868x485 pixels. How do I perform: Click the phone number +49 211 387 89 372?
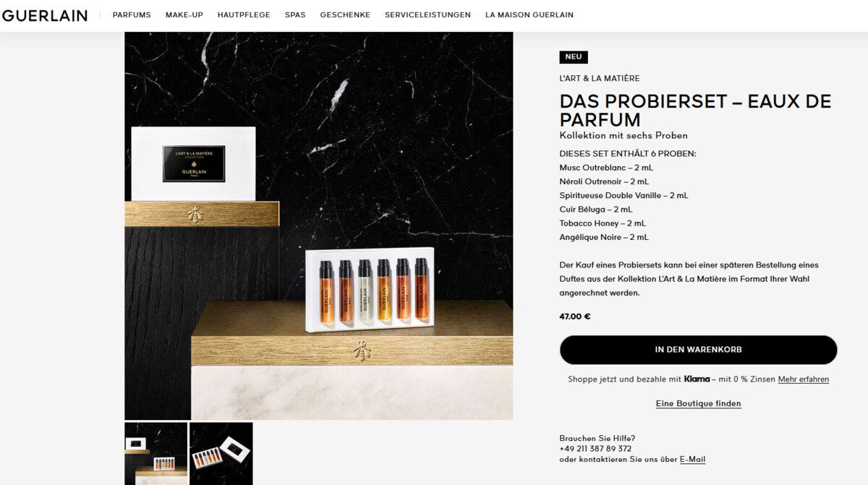pos(595,449)
